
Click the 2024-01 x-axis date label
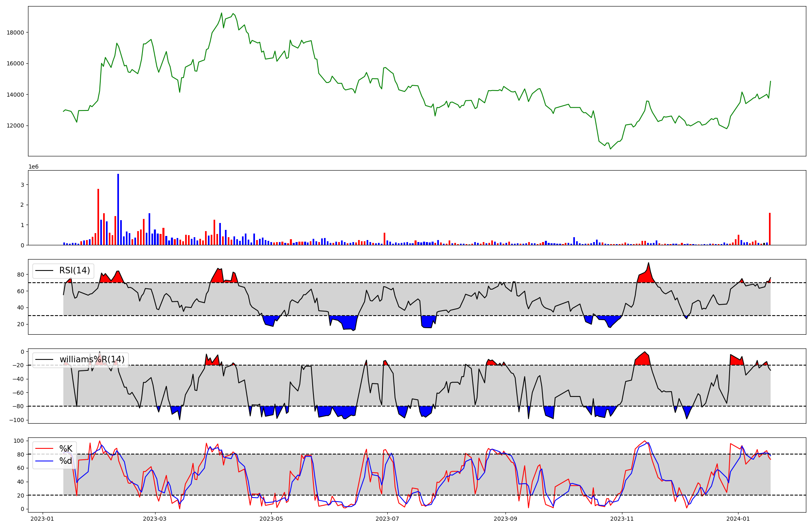(x=738, y=519)
